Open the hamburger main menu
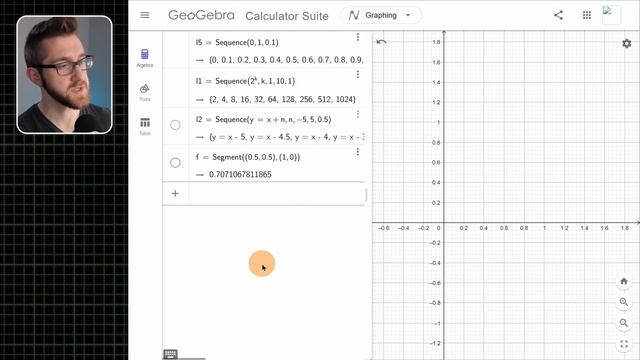 144,15
